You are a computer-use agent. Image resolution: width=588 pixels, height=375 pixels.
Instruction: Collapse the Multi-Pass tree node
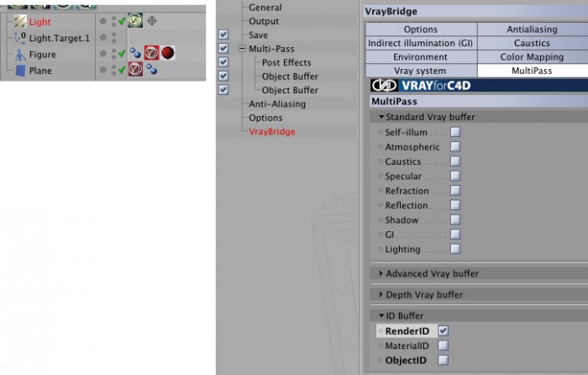(x=242, y=49)
